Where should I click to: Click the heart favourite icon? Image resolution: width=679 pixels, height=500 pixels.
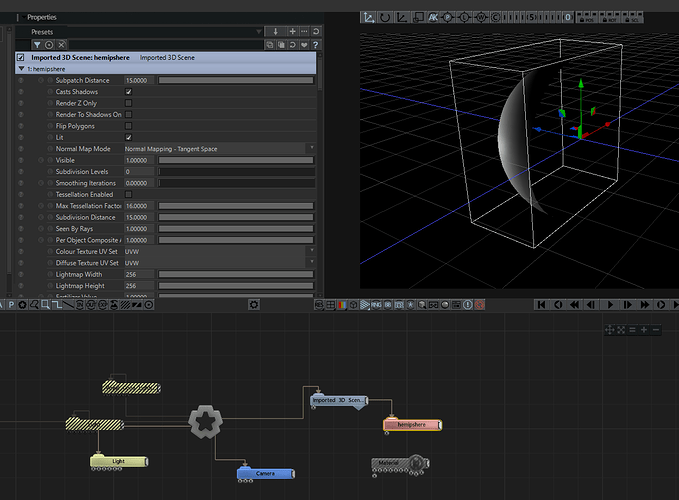(304, 45)
